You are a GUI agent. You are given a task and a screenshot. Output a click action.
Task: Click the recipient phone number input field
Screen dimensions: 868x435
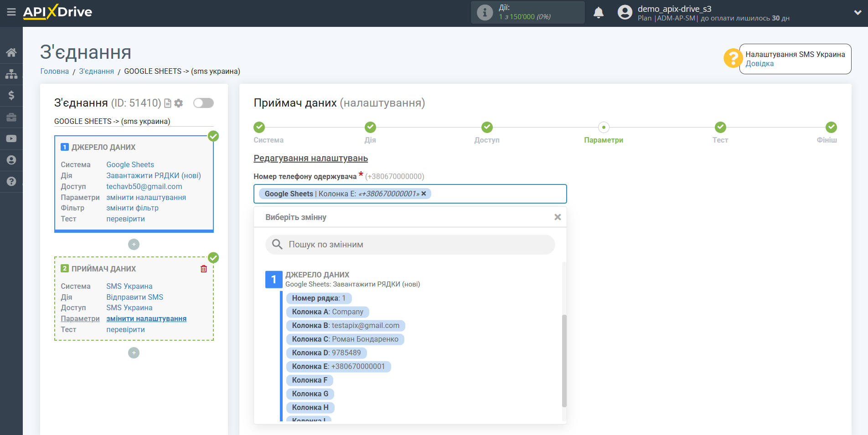click(410, 194)
